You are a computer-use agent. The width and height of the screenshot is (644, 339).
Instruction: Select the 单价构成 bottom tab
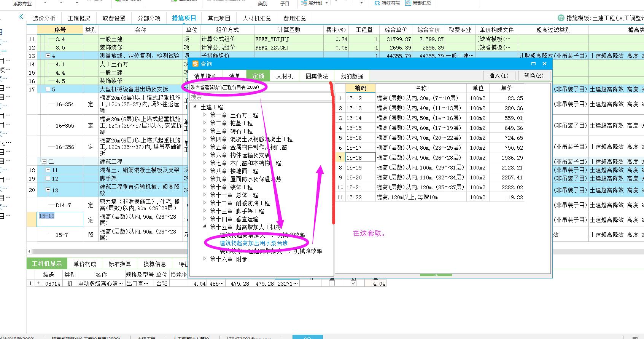pos(85,264)
